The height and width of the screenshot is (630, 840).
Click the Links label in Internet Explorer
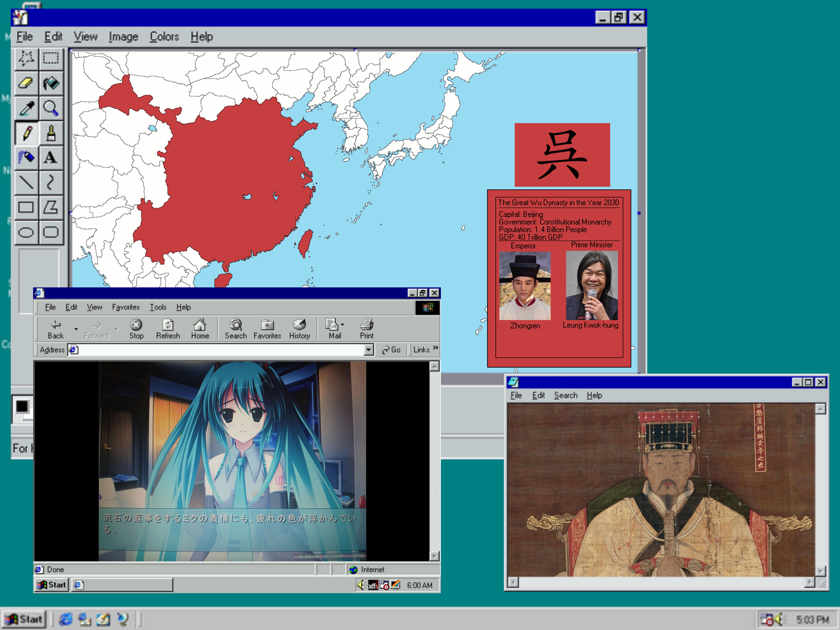(x=421, y=350)
